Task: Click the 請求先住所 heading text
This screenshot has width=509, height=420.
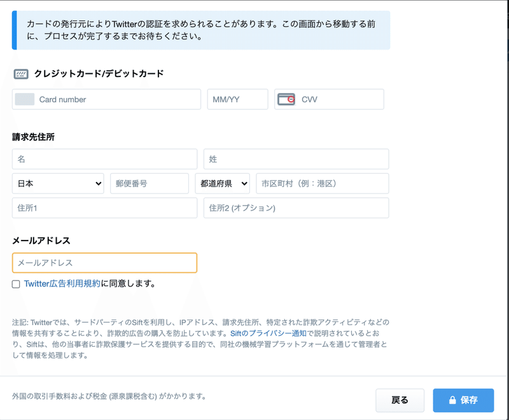Action: [34, 137]
